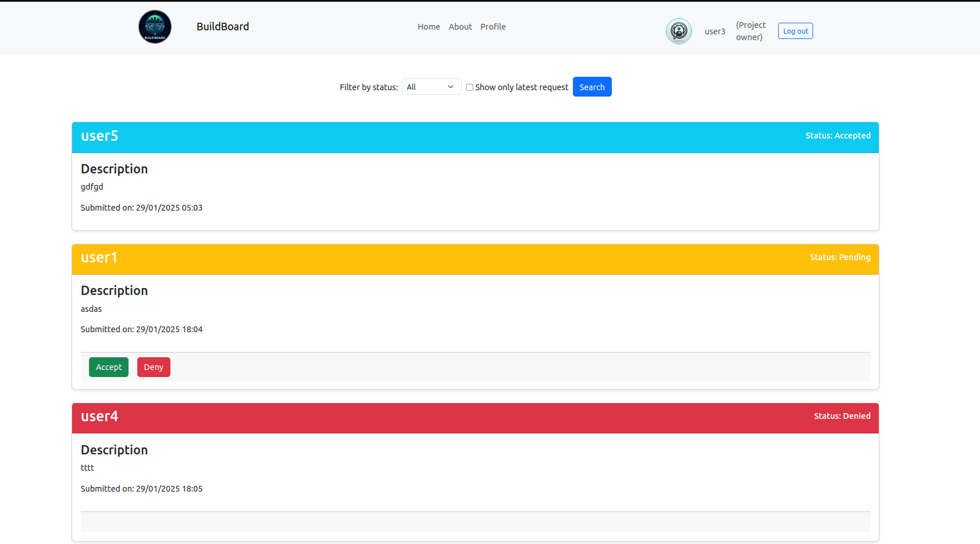The width and height of the screenshot is (980, 544).
Task: Select the user1 request card title
Action: click(x=99, y=258)
